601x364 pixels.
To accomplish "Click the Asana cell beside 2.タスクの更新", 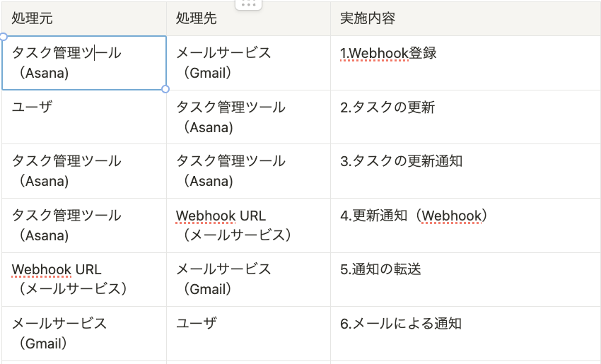I will click(x=248, y=117).
